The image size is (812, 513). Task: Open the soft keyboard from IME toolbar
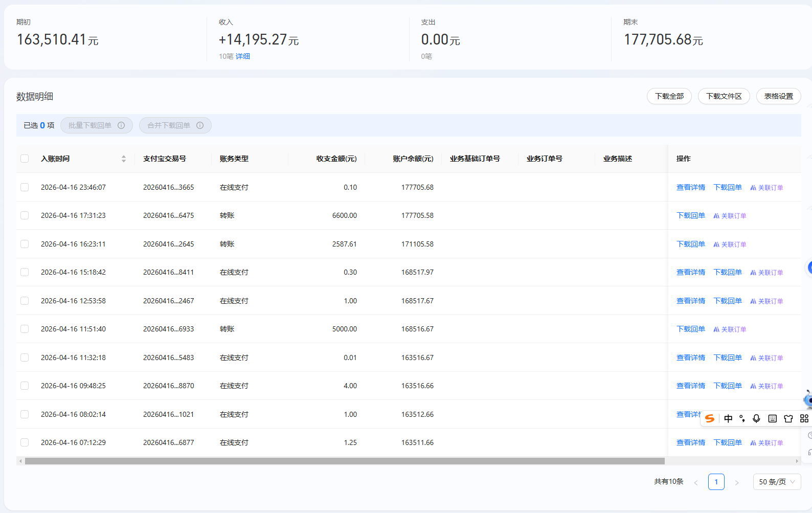[772, 418]
